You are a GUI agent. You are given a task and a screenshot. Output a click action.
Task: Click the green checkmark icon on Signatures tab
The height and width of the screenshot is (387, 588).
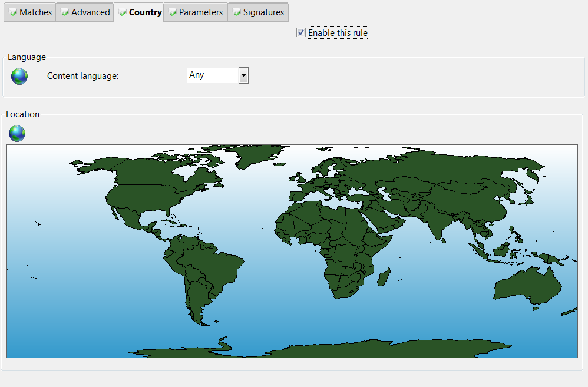[237, 12]
